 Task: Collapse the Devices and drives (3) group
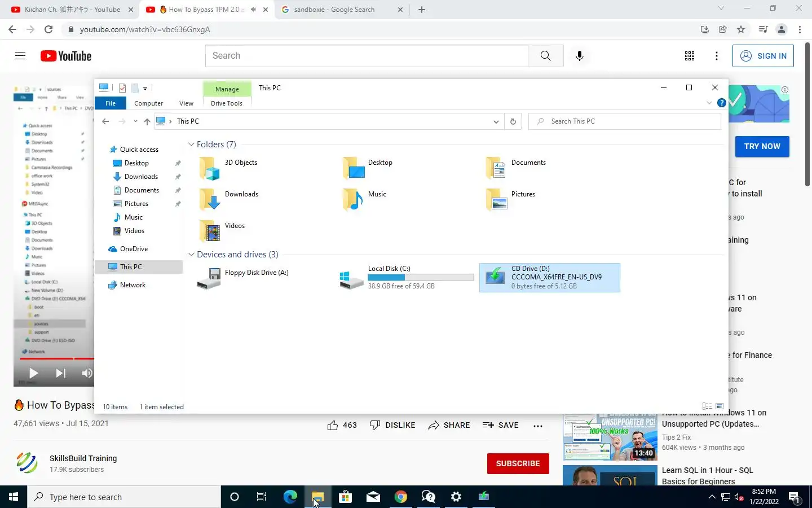[191, 255]
